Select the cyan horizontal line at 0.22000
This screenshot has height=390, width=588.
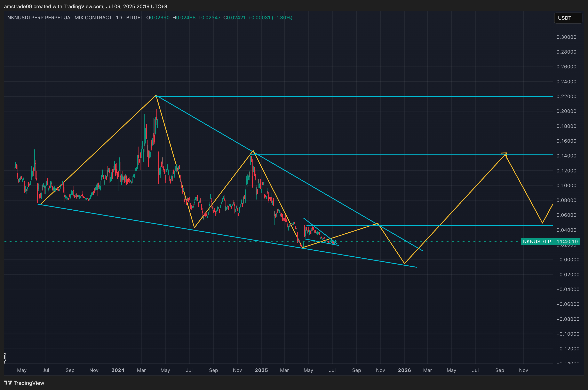click(354, 96)
